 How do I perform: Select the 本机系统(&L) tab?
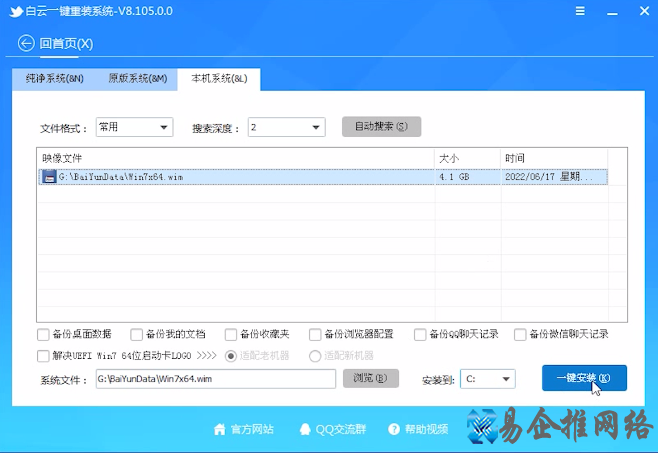(x=219, y=79)
